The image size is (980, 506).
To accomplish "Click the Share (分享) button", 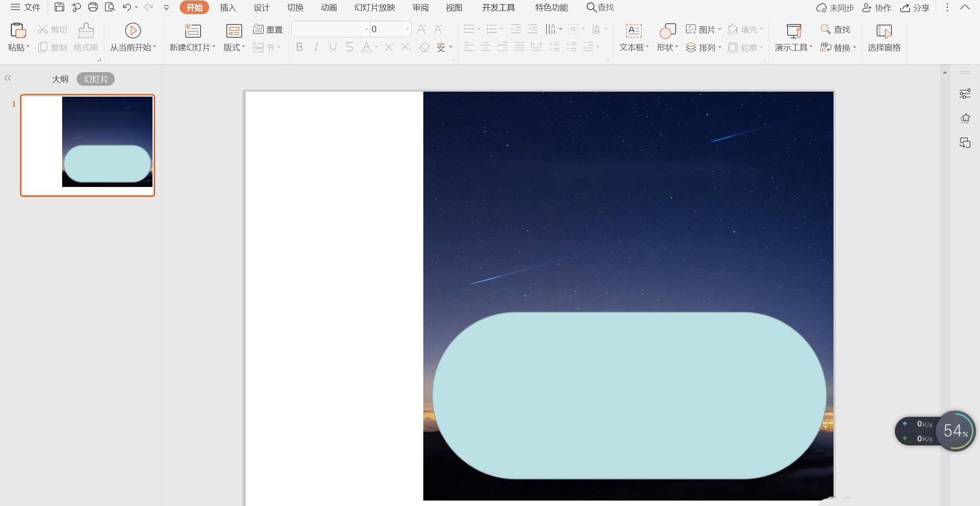I will pyautogui.click(x=915, y=8).
